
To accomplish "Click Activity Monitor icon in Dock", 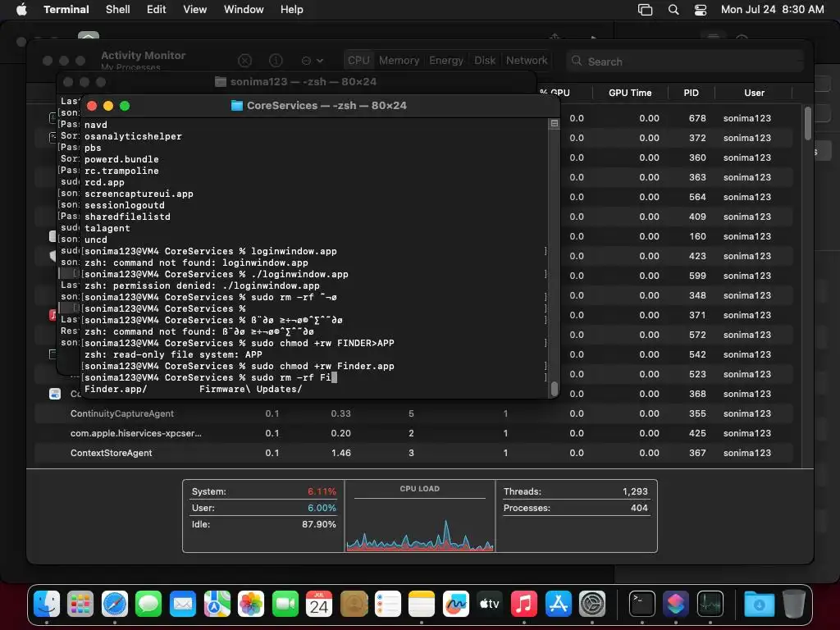I will pyautogui.click(x=710, y=605).
